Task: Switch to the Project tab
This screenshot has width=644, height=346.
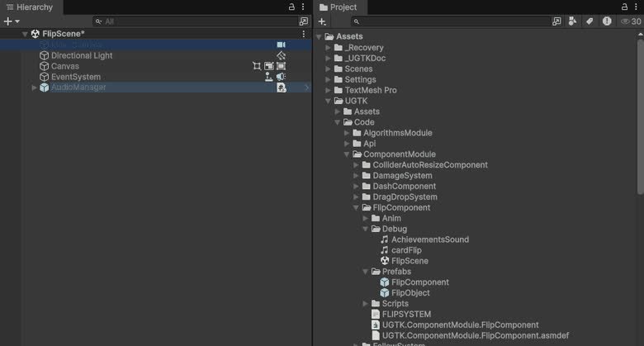Action: (x=339, y=7)
